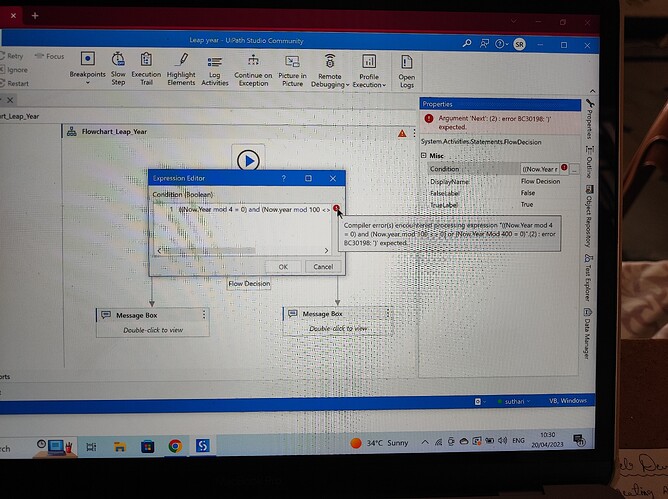This screenshot has width=668, height=499.
Task: Click the Condition property field
Action: point(540,169)
